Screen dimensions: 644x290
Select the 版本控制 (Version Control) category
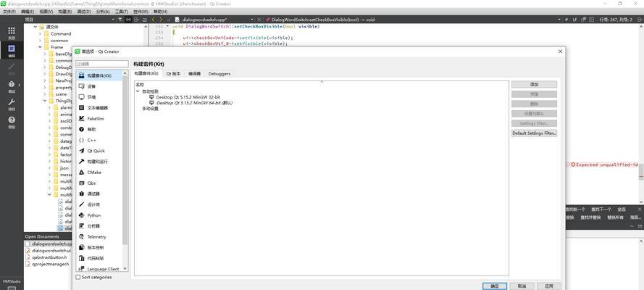tap(99, 248)
